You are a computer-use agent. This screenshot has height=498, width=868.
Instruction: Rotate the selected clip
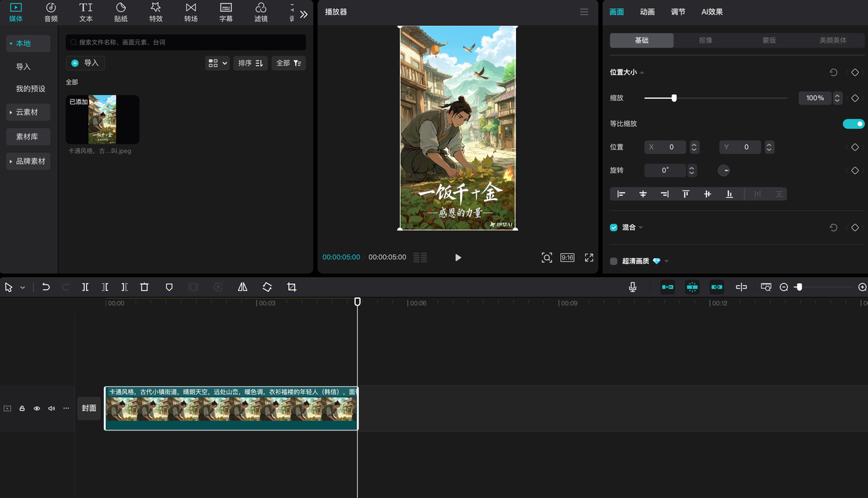(x=267, y=287)
